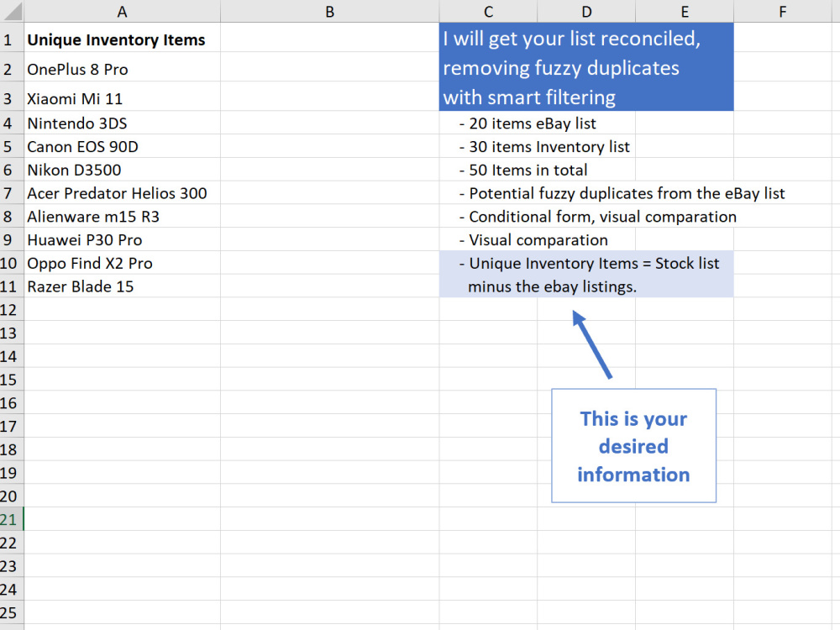The height and width of the screenshot is (630, 840).
Task: Click 'Unique Inventory Items = Stock list' cell
Action: (x=586, y=263)
